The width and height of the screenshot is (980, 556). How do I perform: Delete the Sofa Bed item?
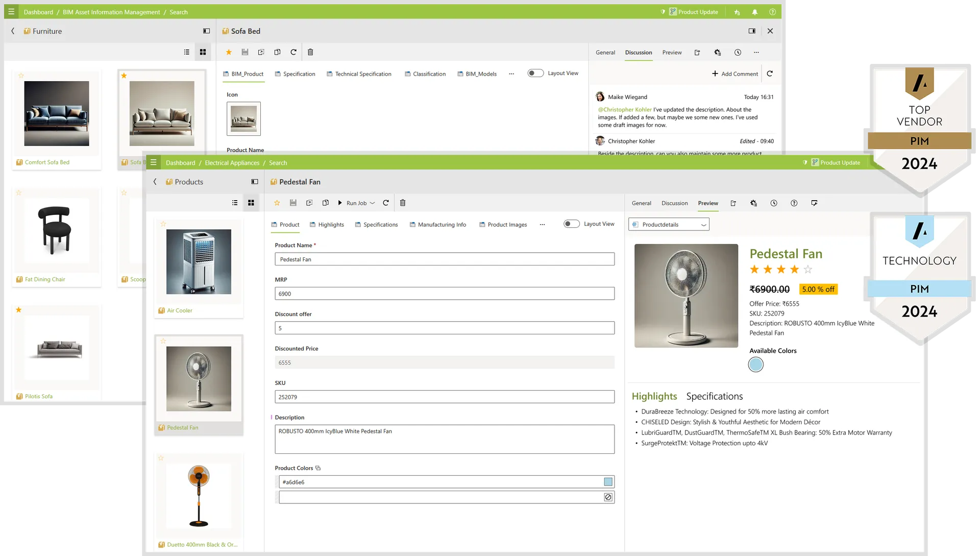click(x=310, y=52)
